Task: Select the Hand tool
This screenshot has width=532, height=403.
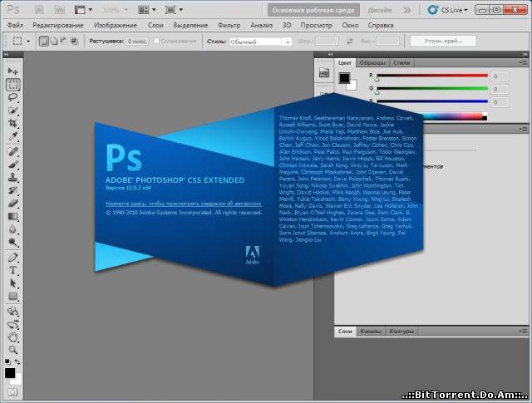Action: point(13,337)
